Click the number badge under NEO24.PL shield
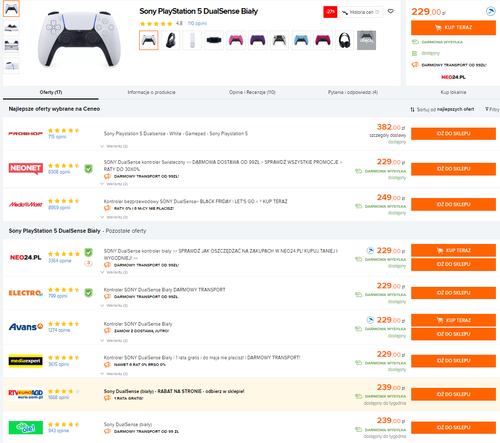This screenshot has height=443, width=500. [88, 263]
